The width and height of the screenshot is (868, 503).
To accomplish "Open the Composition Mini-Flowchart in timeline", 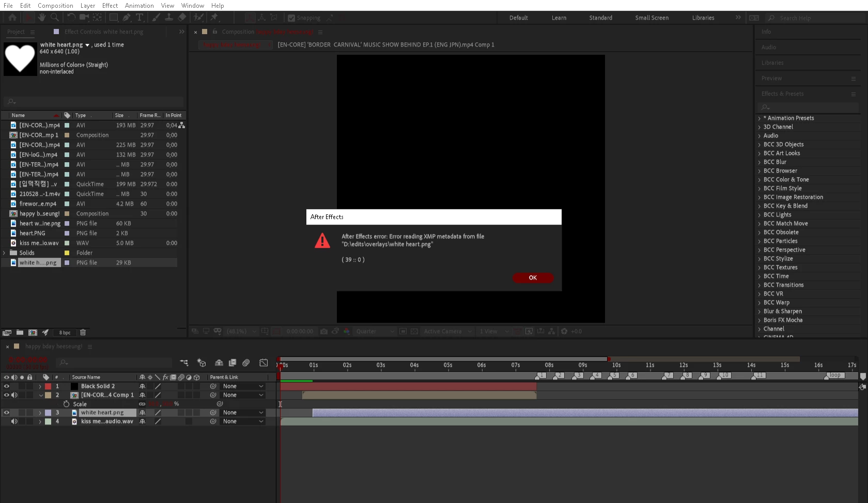I will pos(184,363).
